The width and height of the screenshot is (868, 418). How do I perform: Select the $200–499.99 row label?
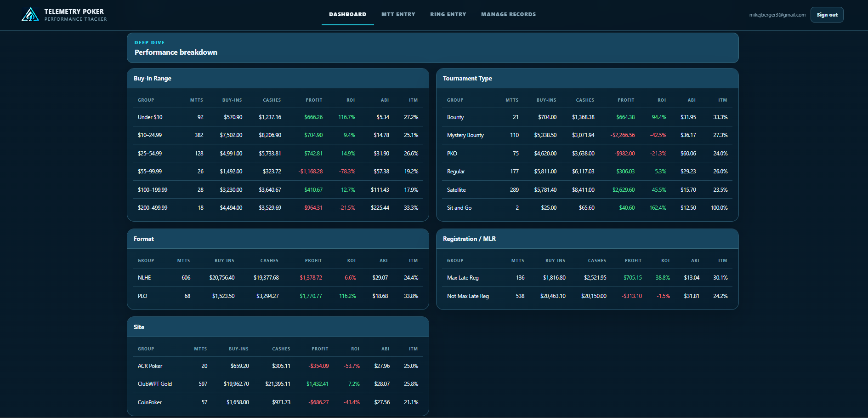(x=153, y=208)
